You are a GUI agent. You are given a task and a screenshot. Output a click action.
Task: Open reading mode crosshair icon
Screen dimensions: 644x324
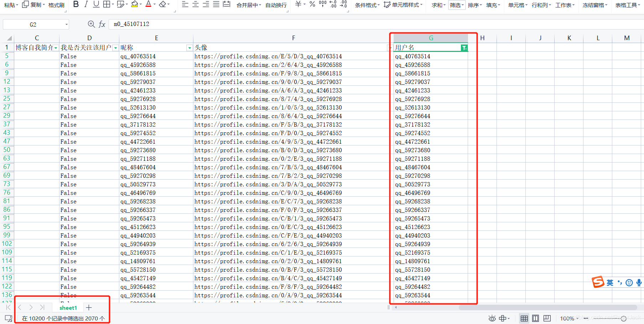point(503,318)
